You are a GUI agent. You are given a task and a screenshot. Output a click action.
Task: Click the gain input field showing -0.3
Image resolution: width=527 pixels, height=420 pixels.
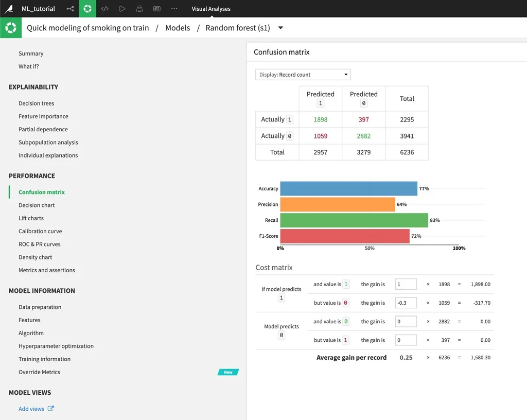tap(406, 303)
